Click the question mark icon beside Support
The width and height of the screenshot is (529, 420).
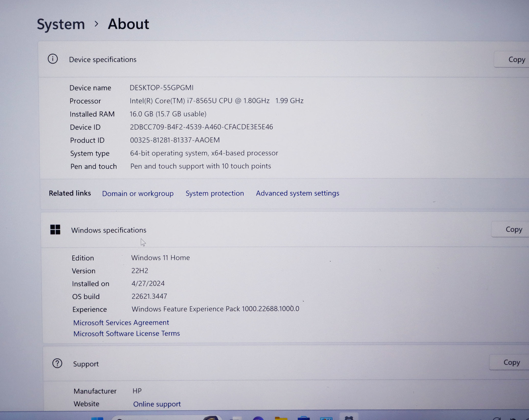[57, 363]
